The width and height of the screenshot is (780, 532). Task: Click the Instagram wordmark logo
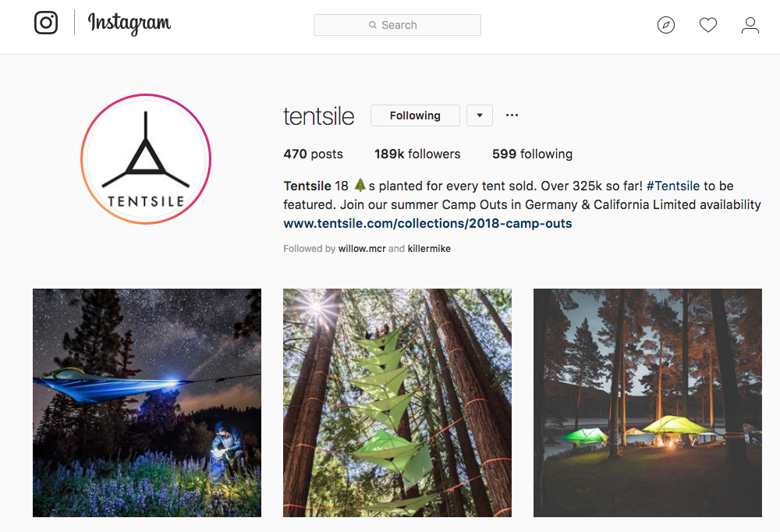(x=129, y=23)
